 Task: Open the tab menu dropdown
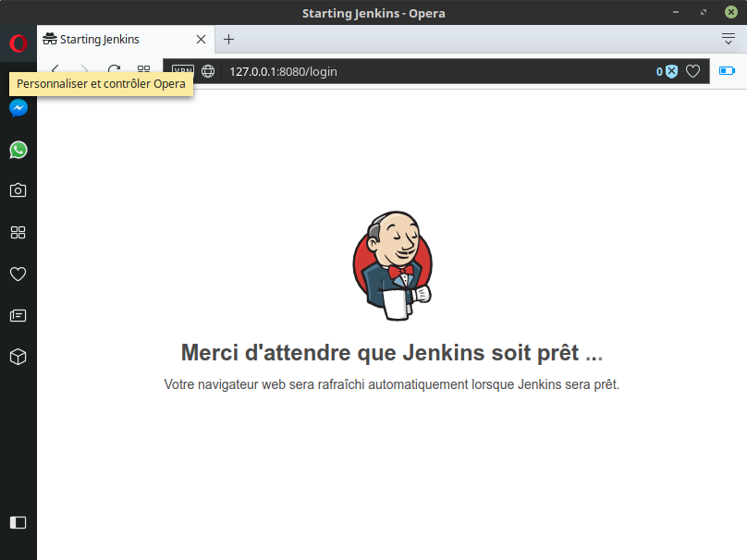(x=728, y=39)
